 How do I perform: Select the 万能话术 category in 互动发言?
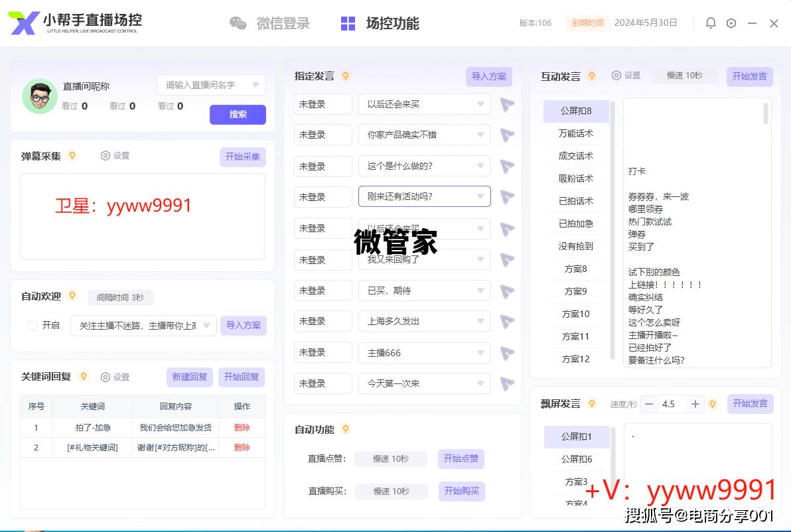(x=575, y=133)
